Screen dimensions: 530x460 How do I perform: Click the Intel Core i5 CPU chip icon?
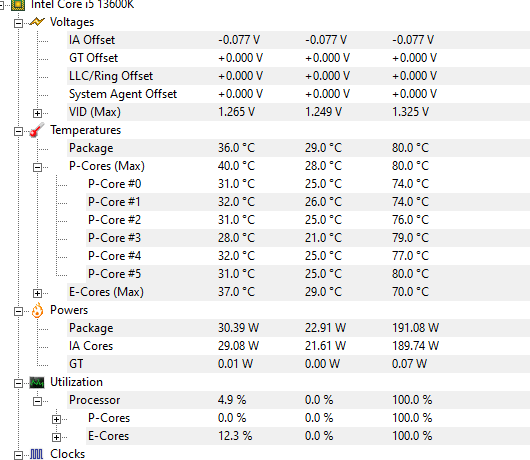pos(18,5)
